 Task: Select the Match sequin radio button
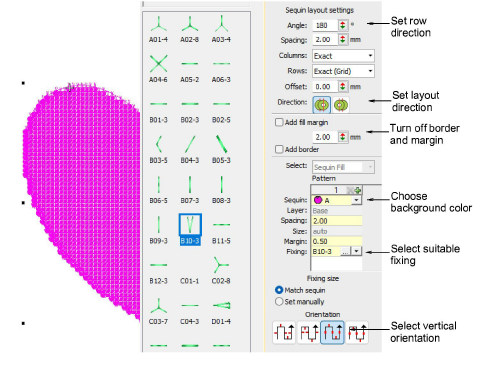click(279, 290)
